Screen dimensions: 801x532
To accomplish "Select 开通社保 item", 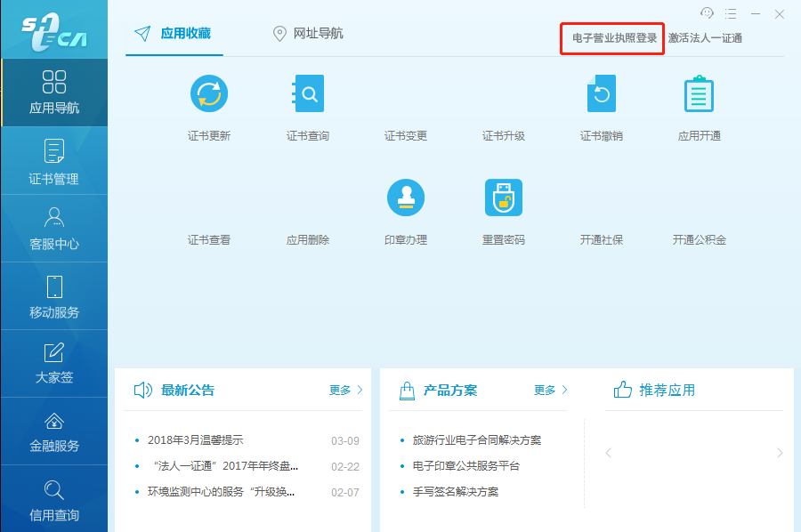I will [x=602, y=240].
